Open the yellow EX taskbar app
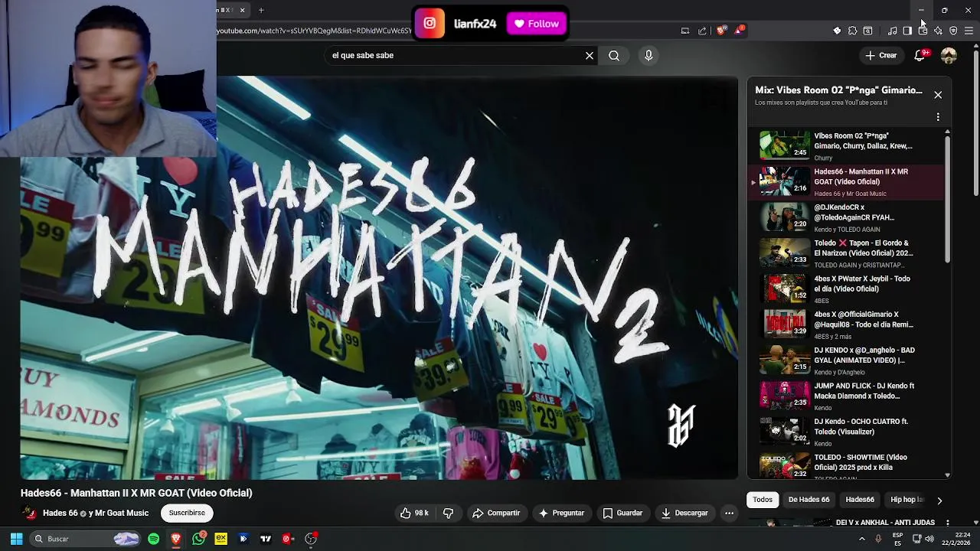980x551 pixels. tap(221, 539)
